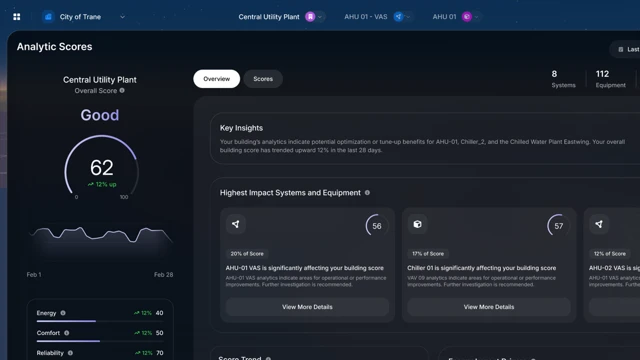Click the AHU 01 - VAS blue badge icon

398,17
